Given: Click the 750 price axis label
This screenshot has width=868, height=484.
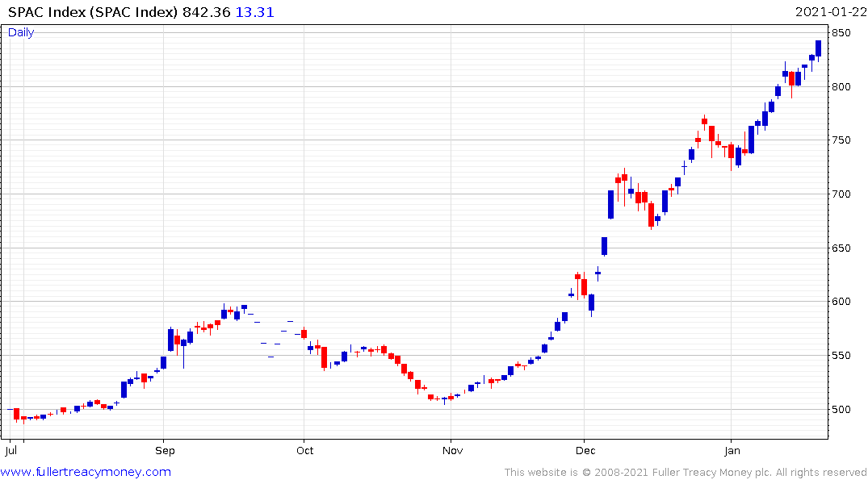Looking at the screenshot, I should pyautogui.click(x=841, y=140).
